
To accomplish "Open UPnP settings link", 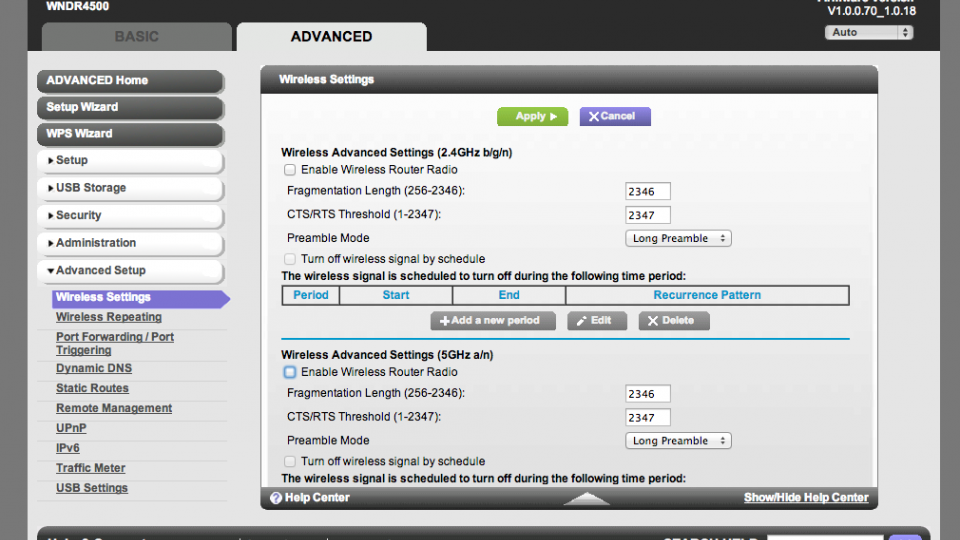I will [71, 428].
